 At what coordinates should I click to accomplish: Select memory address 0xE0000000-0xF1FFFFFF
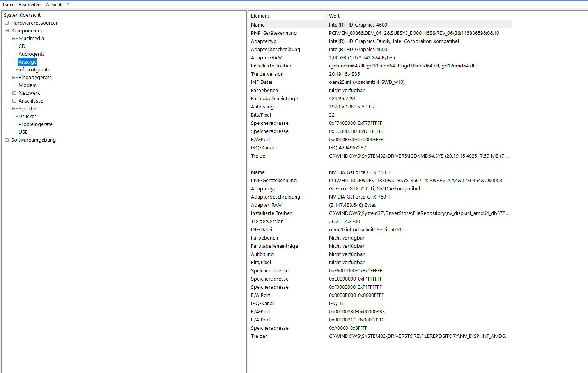[356, 279]
